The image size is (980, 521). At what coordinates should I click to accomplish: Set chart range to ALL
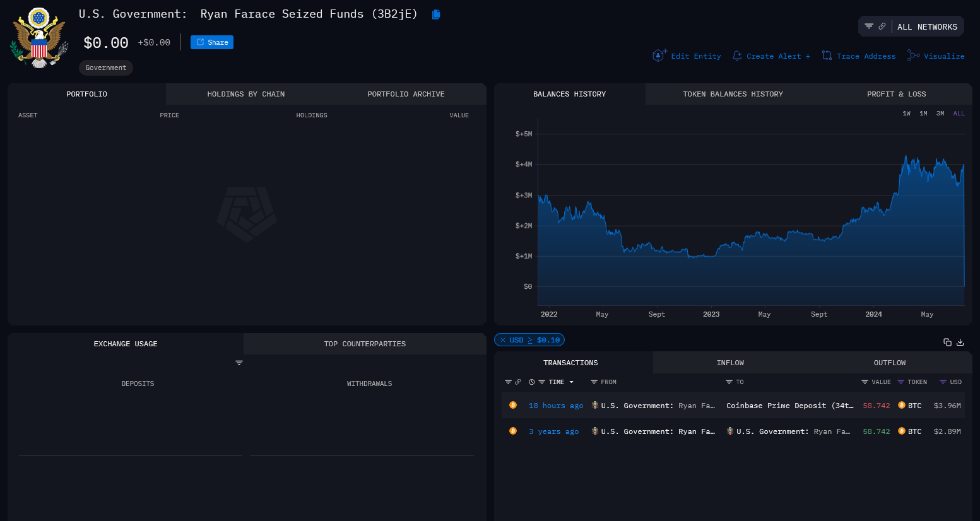959,114
